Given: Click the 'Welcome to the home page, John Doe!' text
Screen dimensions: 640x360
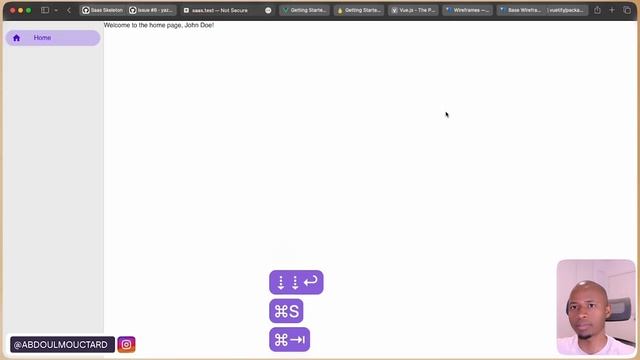Looking at the screenshot, I should click(159, 25).
